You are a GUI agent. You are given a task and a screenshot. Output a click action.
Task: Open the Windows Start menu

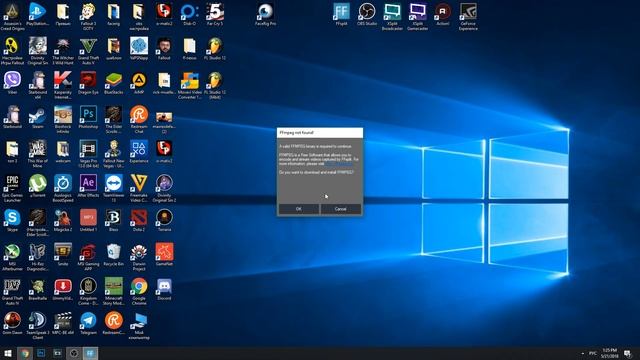pos(8,353)
